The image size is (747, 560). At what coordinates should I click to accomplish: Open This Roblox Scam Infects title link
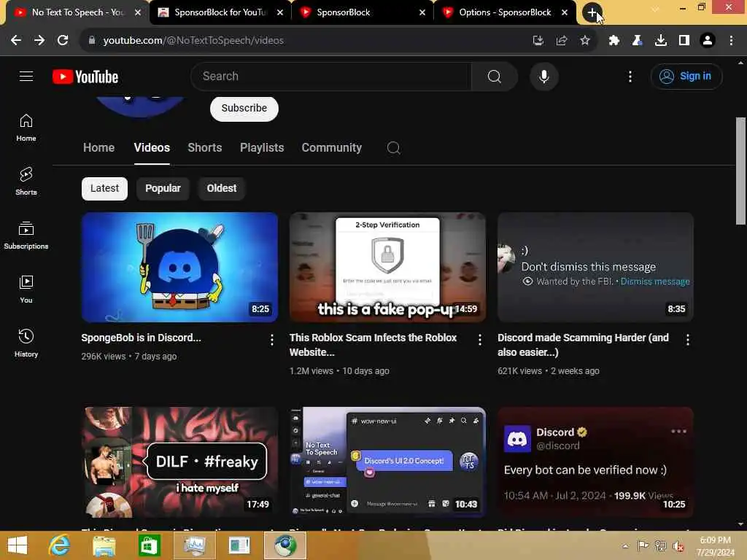(373, 345)
